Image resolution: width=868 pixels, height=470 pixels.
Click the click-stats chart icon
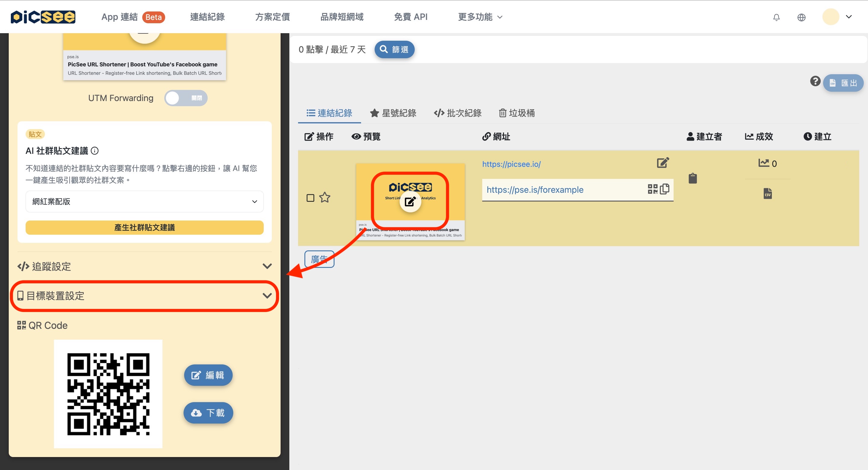click(x=763, y=163)
